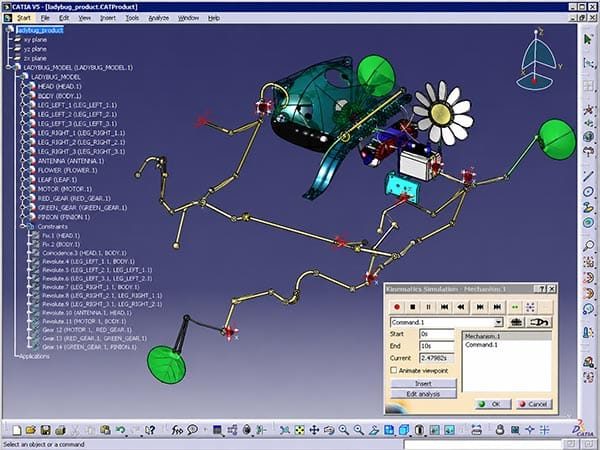Expand the PINION (PINION.1) node
The height and width of the screenshot is (450, 600).
23,217
